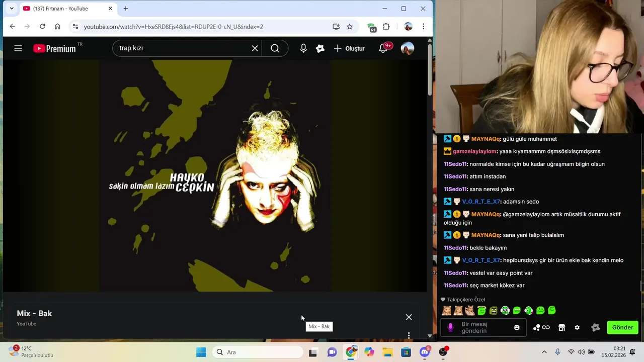Open Discord from the taskbar
The image size is (644, 362).
point(425,352)
